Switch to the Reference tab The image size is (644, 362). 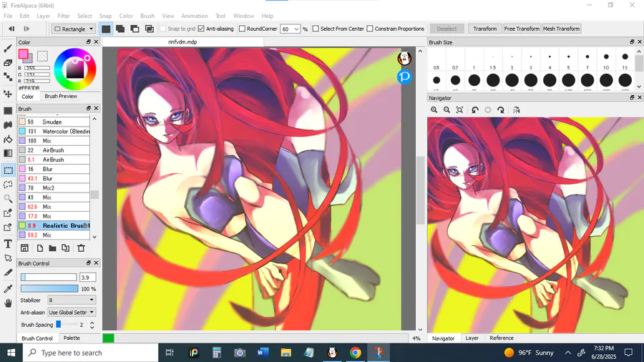502,338
